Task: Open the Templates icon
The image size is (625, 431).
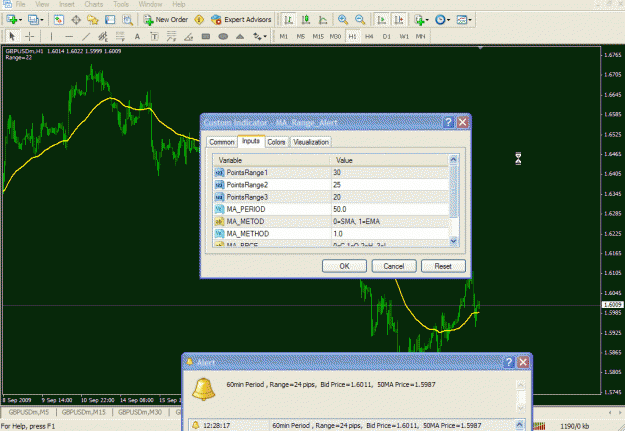Action: 462,20
